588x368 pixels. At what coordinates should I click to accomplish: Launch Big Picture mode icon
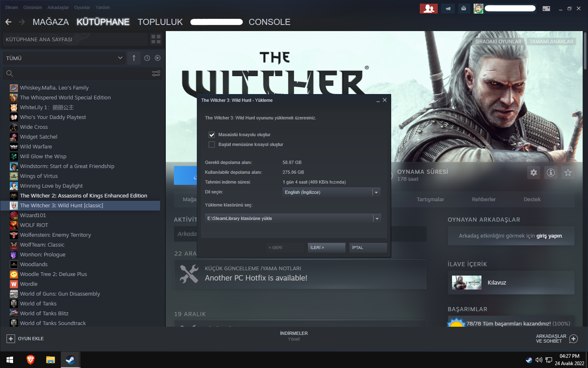(546, 8)
